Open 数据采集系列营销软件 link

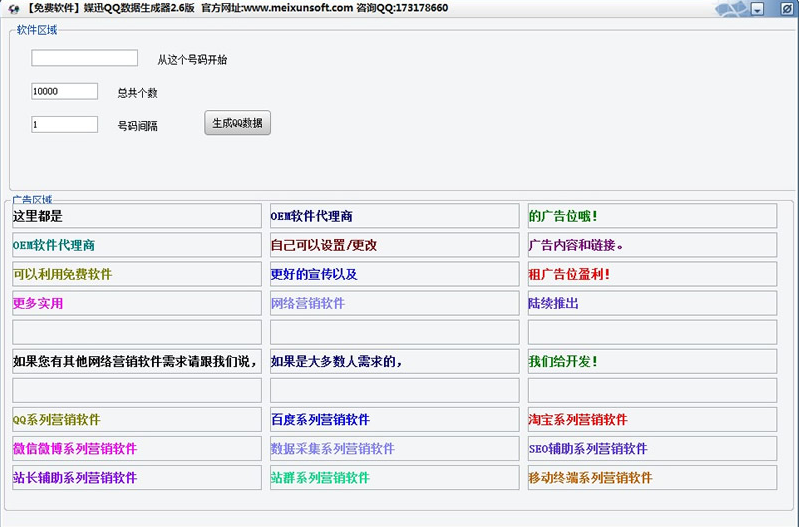coord(395,449)
